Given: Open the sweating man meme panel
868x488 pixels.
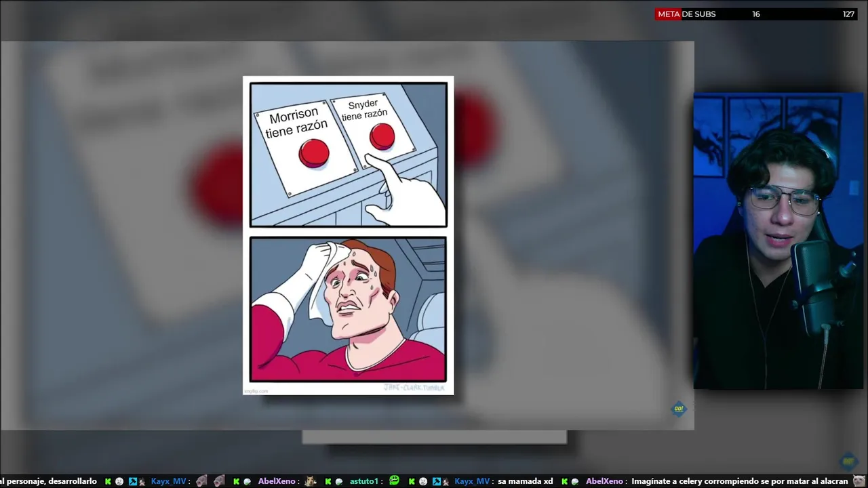Looking at the screenshot, I should click(349, 309).
